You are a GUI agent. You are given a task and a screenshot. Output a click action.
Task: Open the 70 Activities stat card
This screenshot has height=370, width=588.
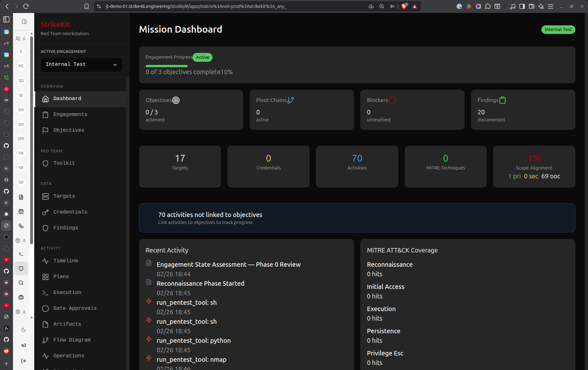click(357, 167)
